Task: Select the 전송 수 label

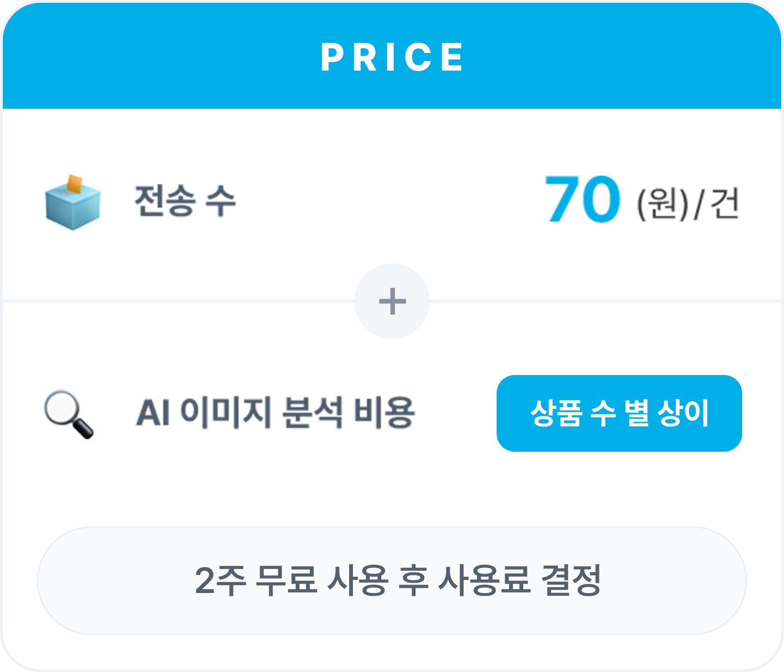Action: 185,201
